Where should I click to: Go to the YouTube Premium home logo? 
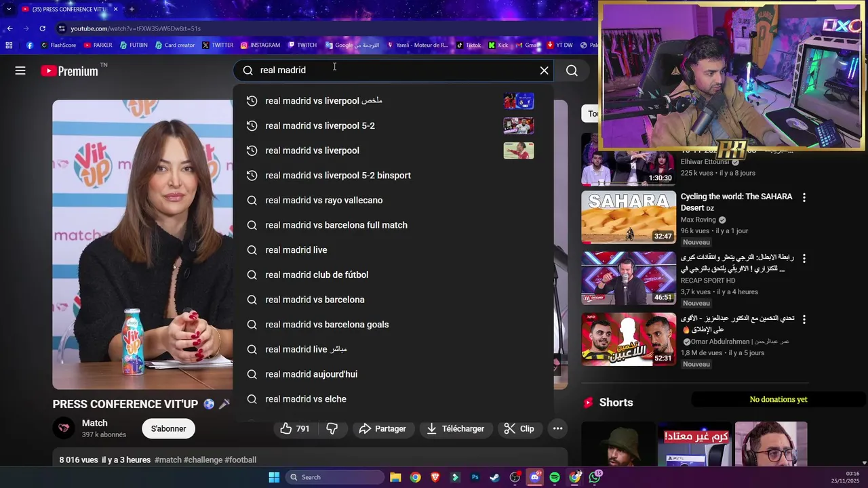pyautogui.click(x=69, y=70)
